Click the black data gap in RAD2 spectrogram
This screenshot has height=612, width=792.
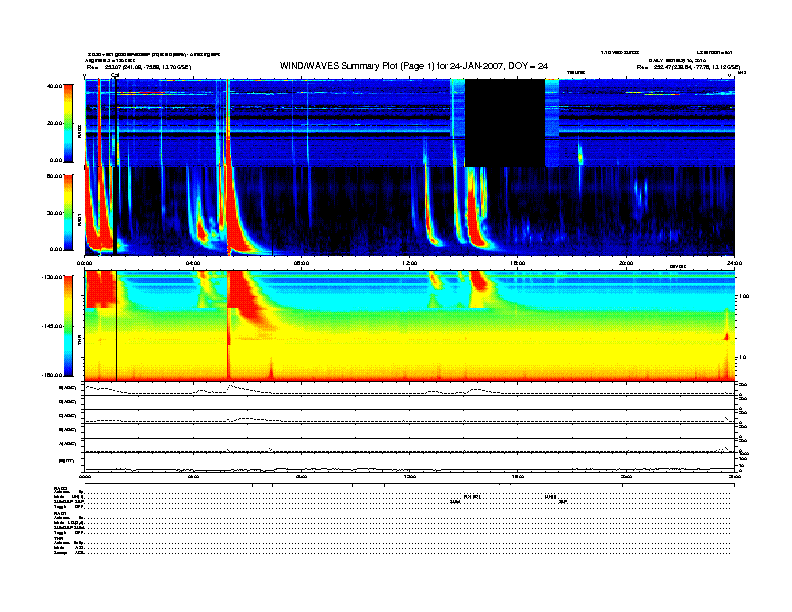tap(505, 123)
